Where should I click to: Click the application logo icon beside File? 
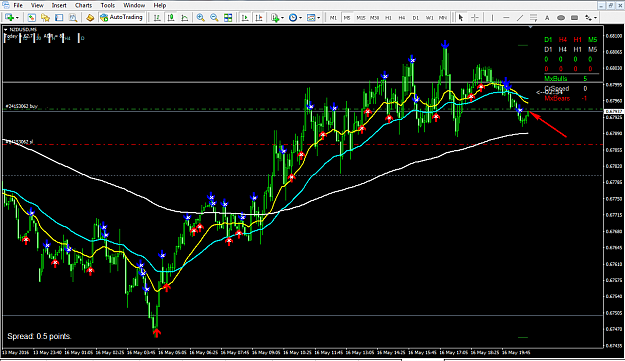pyautogui.click(x=6, y=5)
